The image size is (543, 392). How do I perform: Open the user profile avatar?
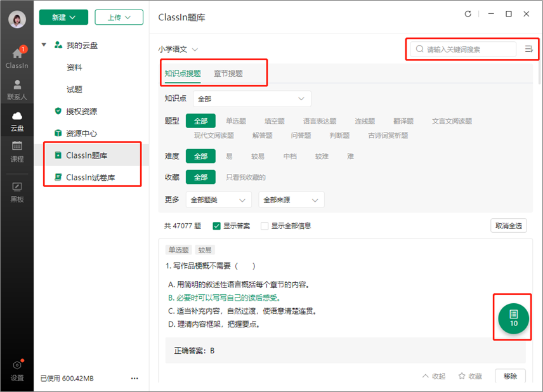(17, 20)
